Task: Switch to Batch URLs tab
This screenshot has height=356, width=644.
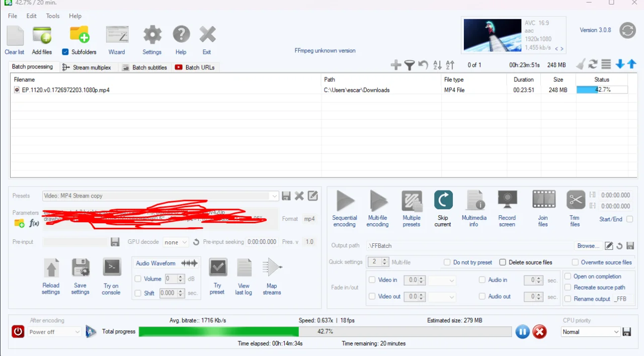Action: click(195, 67)
